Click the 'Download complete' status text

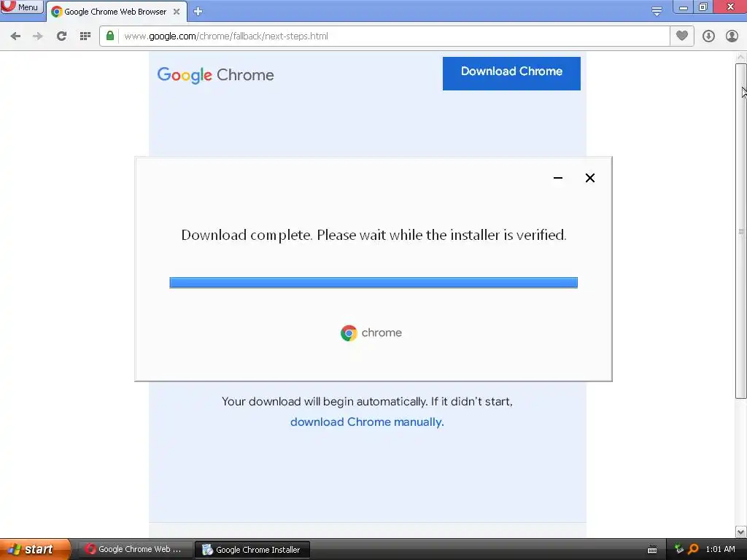tap(373, 236)
